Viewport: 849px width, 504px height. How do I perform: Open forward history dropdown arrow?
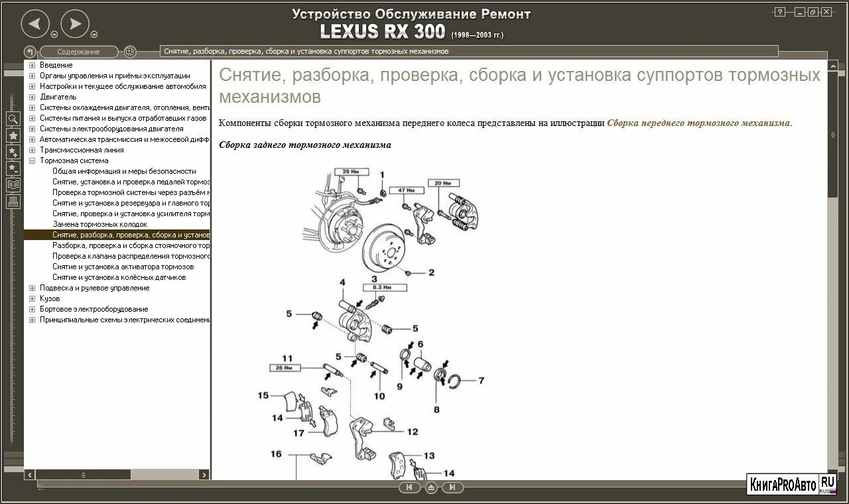pyautogui.click(x=94, y=34)
